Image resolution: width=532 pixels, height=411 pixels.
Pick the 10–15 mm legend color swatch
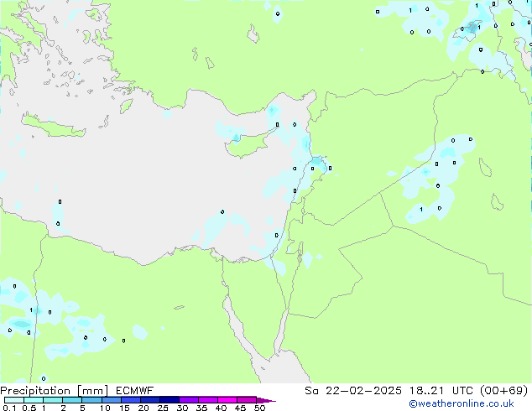tap(111, 400)
